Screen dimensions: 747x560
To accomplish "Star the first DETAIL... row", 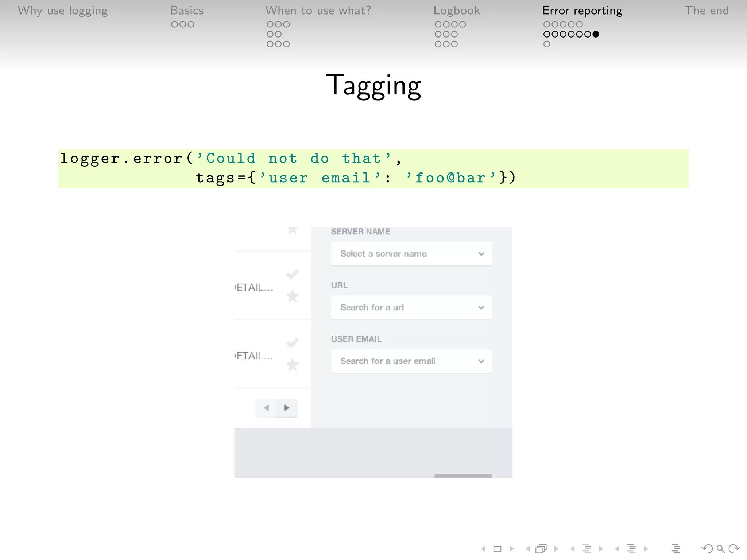I will 293,296.
